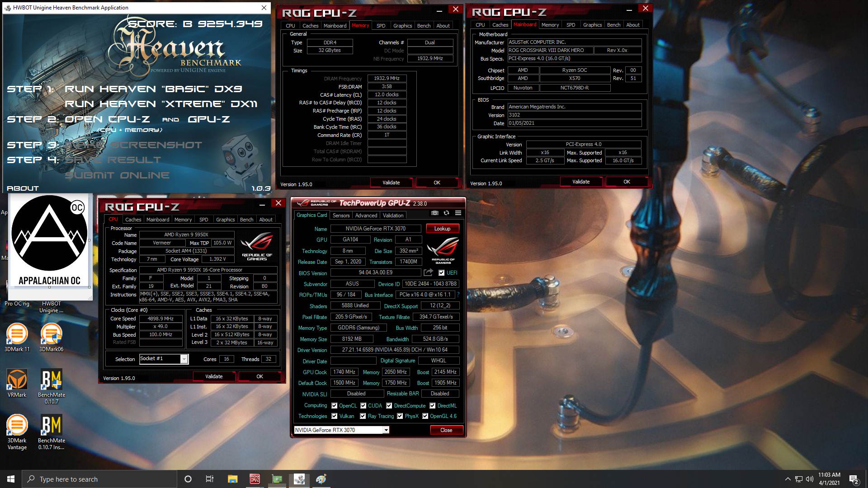Open the 3DMark 11 desktop shortcut

pyautogui.click(x=17, y=338)
